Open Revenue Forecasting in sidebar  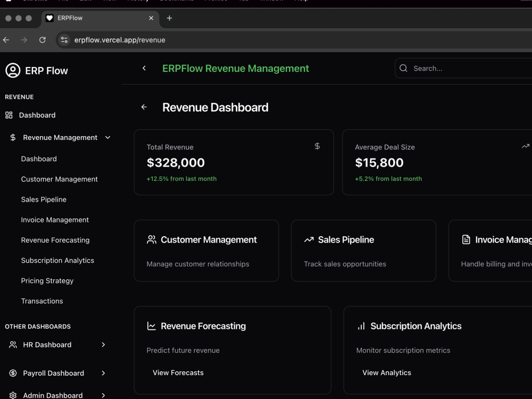click(x=55, y=240)
